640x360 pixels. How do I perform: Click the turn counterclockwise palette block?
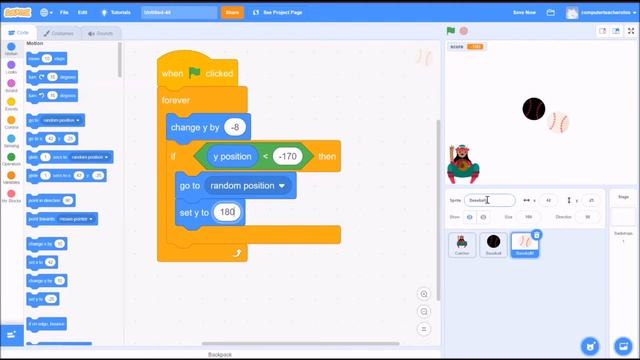pyautogui.click(x=52, y=96)
